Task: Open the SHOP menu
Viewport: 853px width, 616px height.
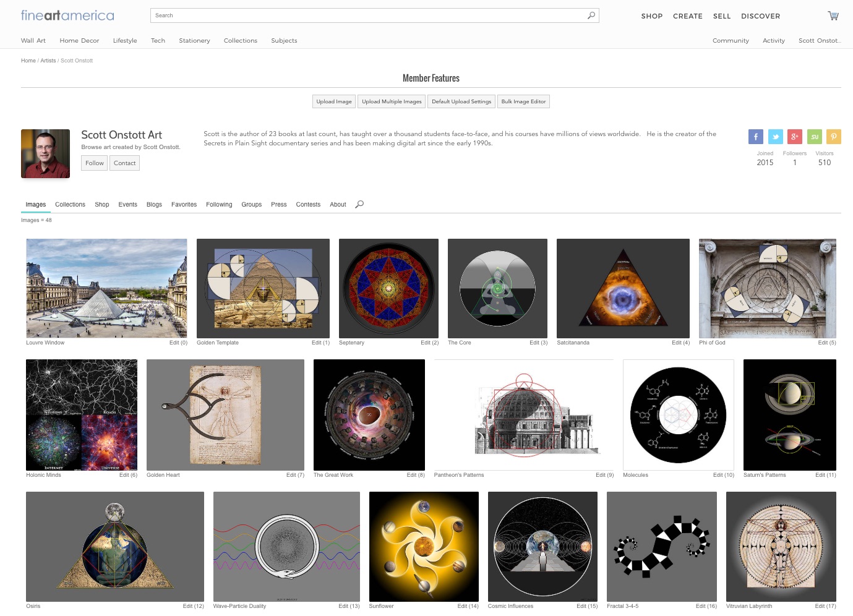Action: coord(652,16)
